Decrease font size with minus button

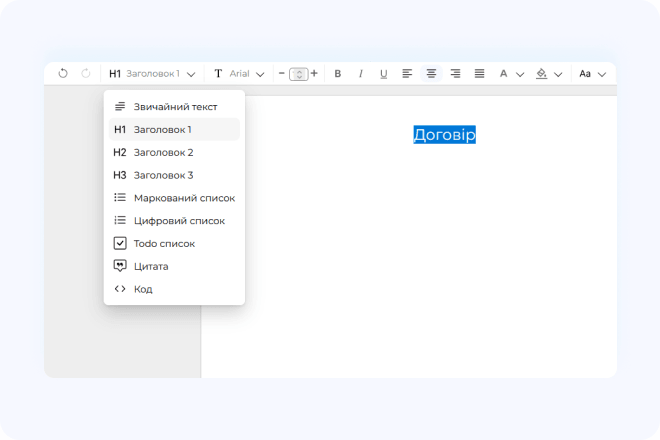point(282,74)
